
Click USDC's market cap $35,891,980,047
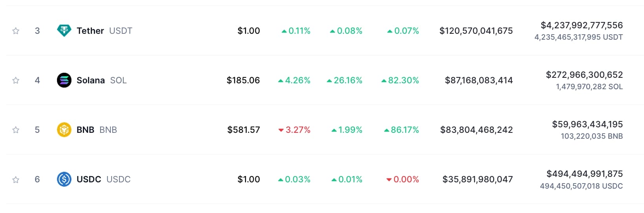478,179
